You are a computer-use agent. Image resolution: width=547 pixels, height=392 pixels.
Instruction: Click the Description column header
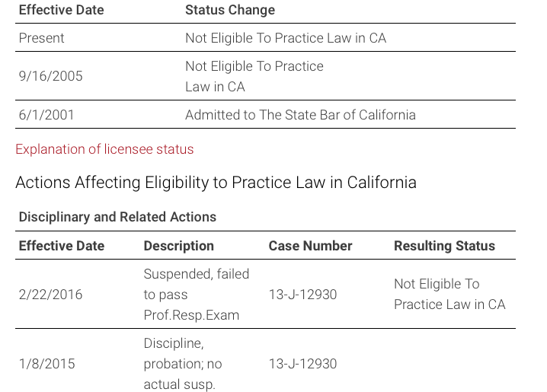pyautogui.click(x=178, y=246)
